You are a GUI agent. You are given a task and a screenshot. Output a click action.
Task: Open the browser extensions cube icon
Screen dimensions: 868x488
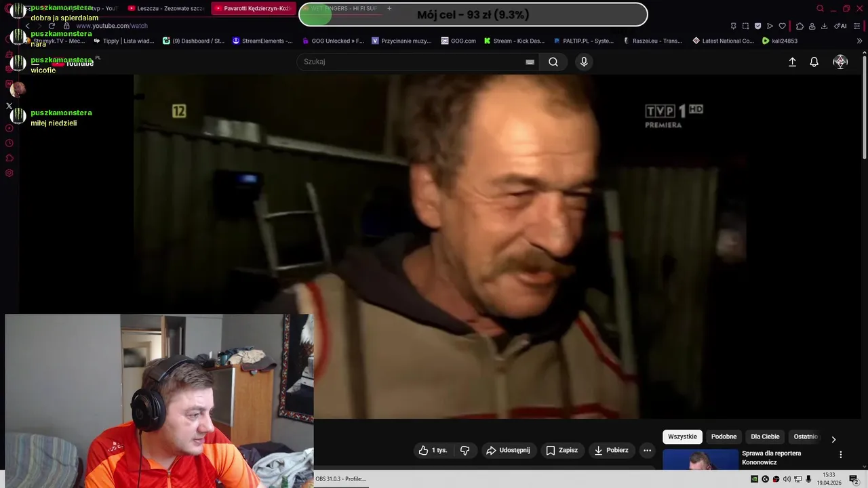click(800, 26)
